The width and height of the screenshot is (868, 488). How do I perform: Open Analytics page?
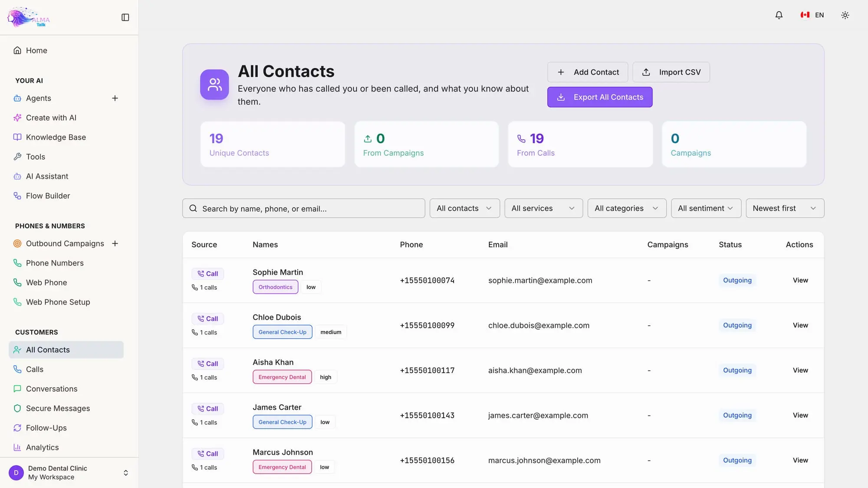pos(66,448)
